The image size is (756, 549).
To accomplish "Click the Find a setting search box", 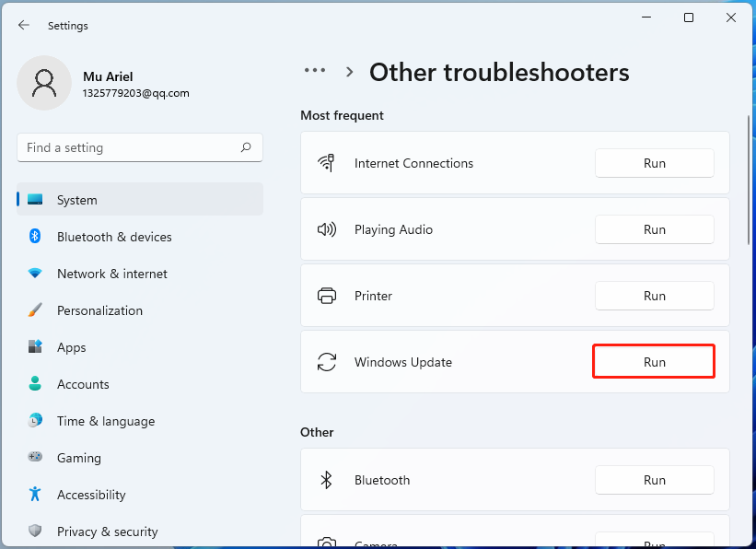I will click(140, 147).
